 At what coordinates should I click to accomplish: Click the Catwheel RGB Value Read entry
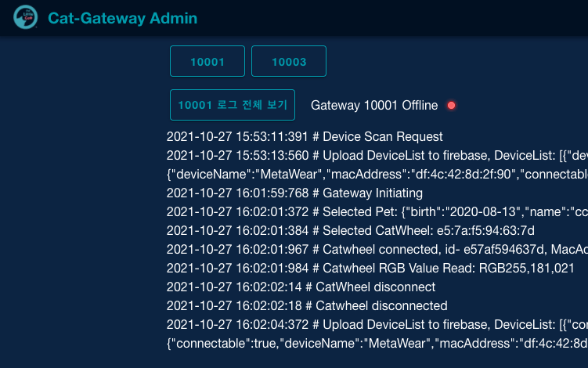click(371, 268)
